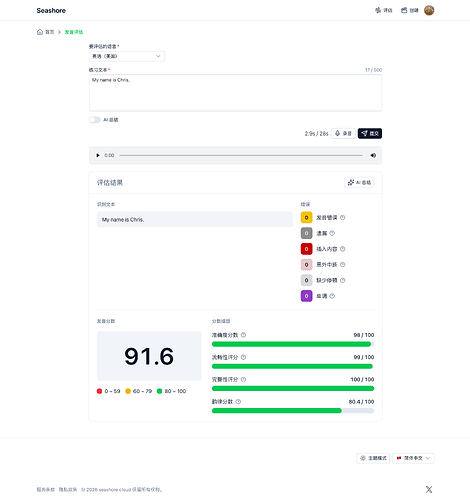This screenshot has height=500, width=470.
Task: Show help for accuracy score
Action: point(244,335)
